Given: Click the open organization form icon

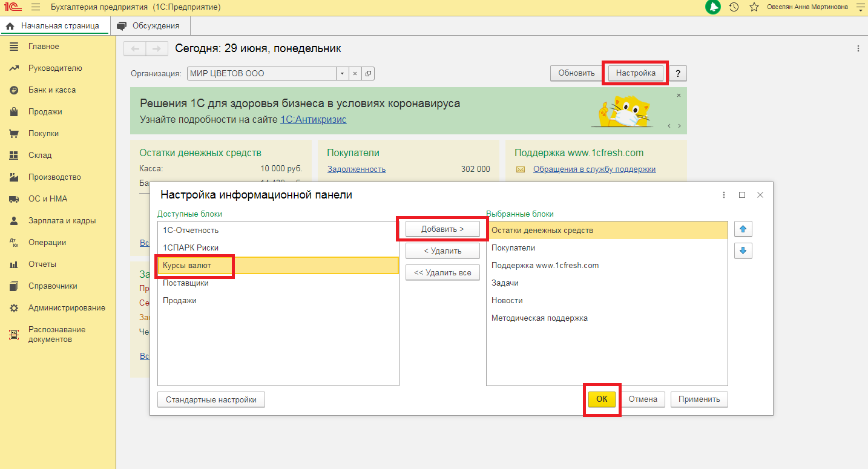Looking at the screenshot, I should 368,73.
